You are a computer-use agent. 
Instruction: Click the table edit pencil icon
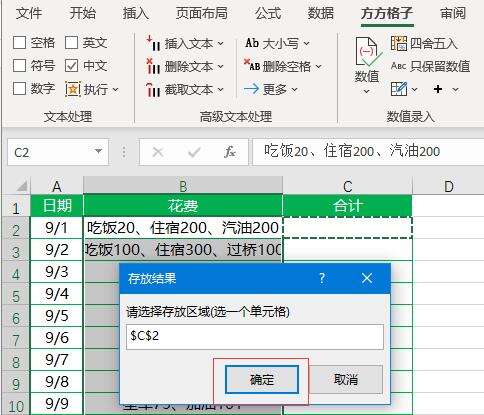(x=399, y=89)
